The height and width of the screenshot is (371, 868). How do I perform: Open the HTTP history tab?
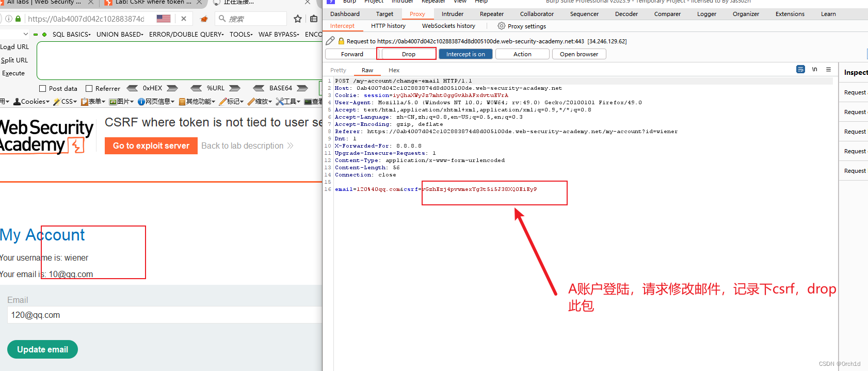388,26
